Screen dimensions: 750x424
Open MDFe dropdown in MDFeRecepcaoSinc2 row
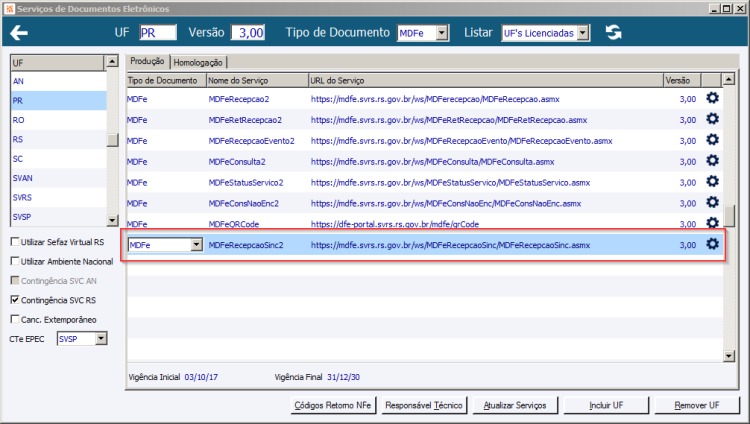click(196, 245)
